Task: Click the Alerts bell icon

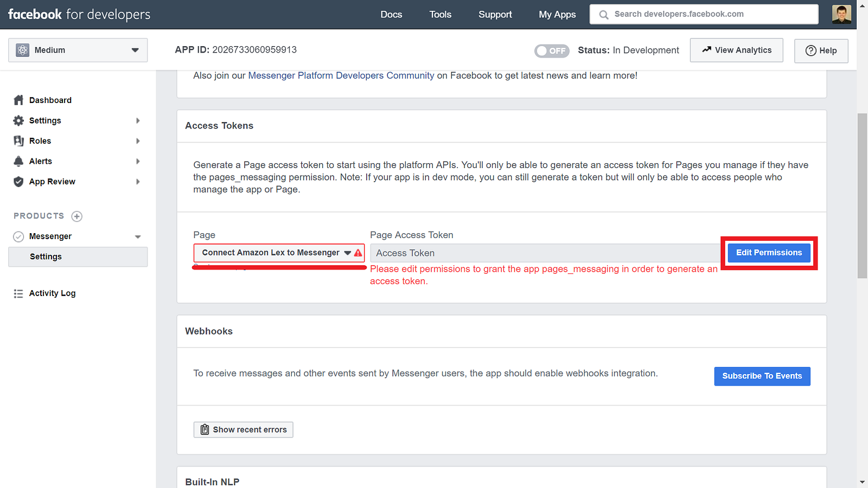Action: [x=18, y=161]
